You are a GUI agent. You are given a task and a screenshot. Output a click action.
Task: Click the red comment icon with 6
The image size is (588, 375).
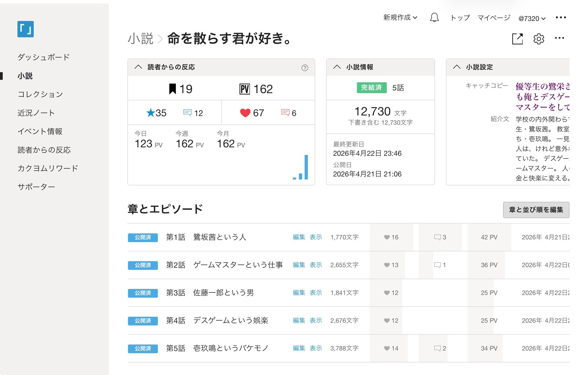(285, 112)
